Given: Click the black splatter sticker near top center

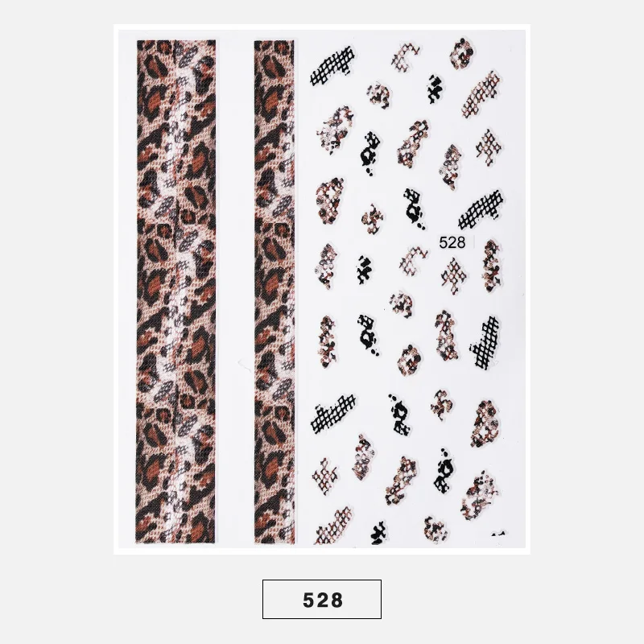Looking at the screenshot, I should tap(435, 89).
